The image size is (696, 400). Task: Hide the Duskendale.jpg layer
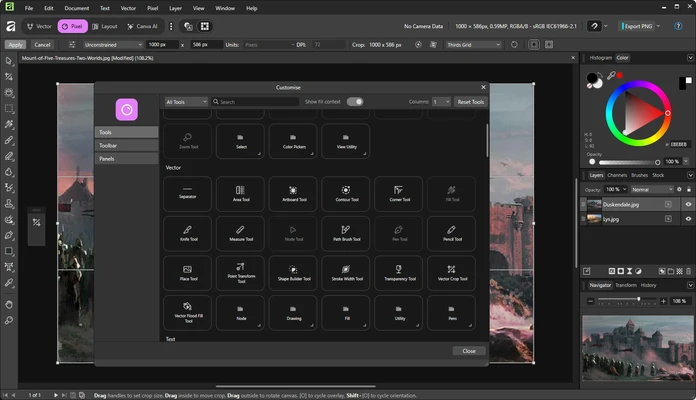(688, 204)
